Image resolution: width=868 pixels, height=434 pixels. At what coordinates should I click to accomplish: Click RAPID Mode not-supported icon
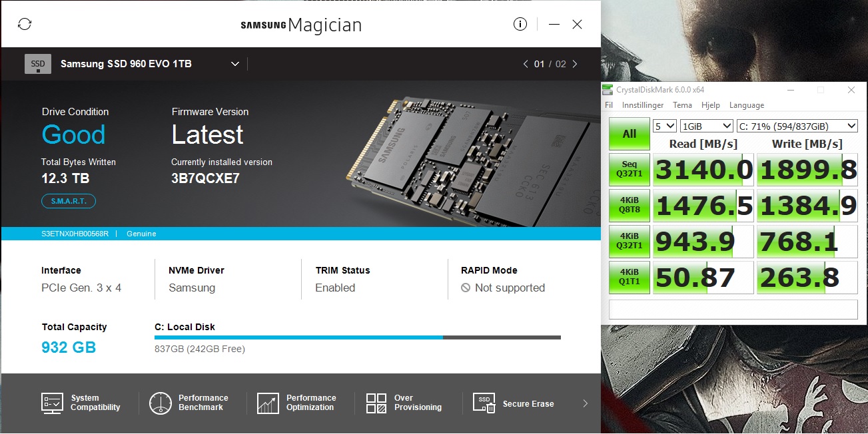[466, 288]
